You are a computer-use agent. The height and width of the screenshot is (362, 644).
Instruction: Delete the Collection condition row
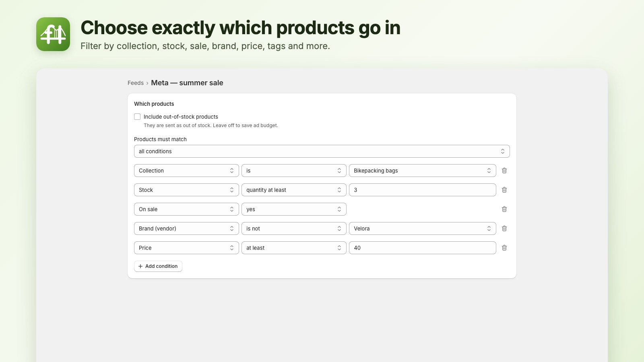click(504, 171)
